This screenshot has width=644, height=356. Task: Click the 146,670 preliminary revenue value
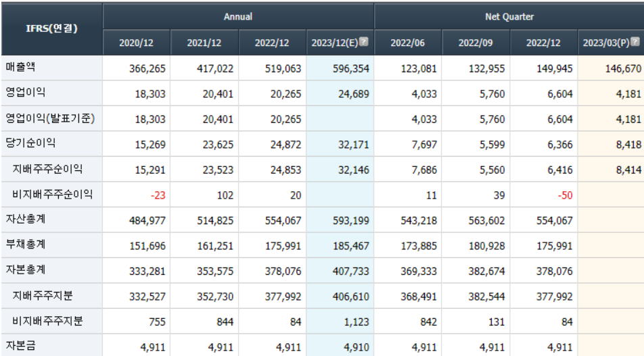[623, 68]
